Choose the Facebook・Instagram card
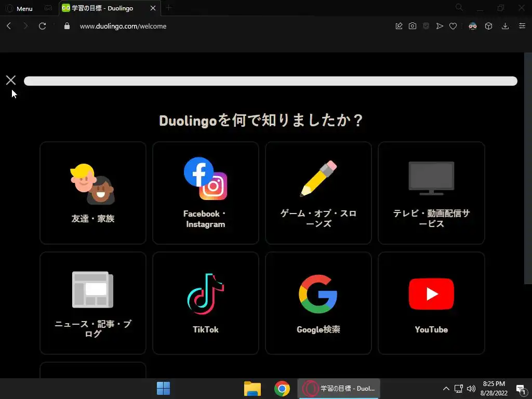Viewport: 532px width, 399px height. 206,193
